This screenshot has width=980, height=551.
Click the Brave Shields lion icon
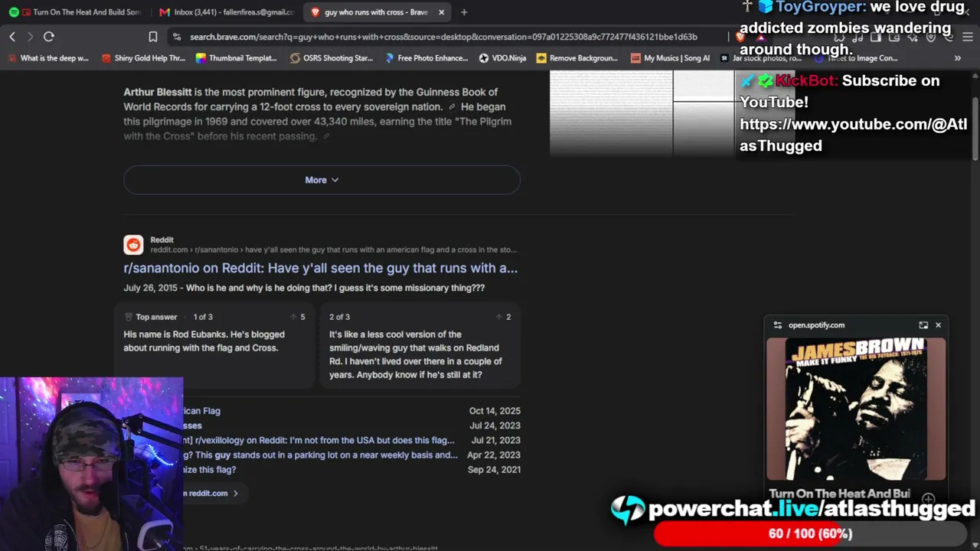pyautogui.click(x=740, y=37)
